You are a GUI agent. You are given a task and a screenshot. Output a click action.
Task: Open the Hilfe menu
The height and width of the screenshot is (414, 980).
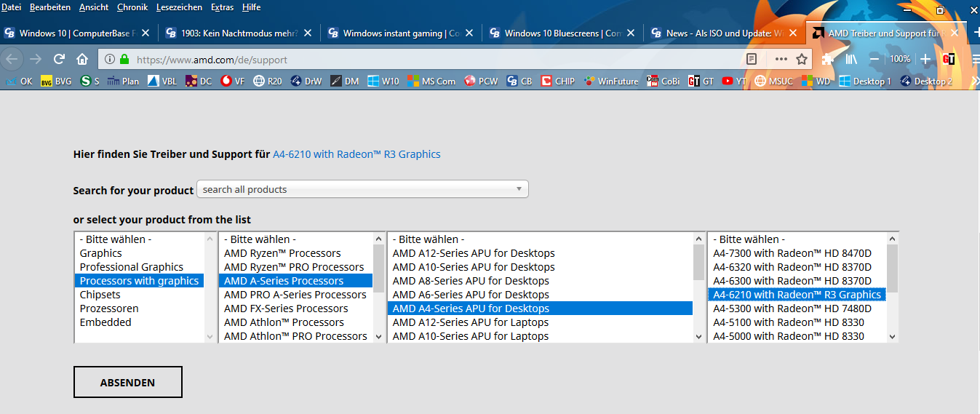pyautogui.click(x=250, y=7)
